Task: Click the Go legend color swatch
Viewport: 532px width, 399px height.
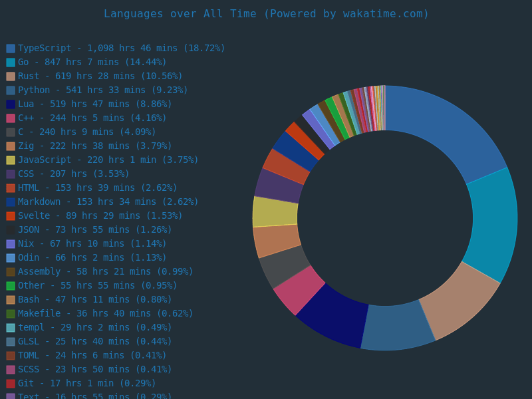Action: click(11, 63)
